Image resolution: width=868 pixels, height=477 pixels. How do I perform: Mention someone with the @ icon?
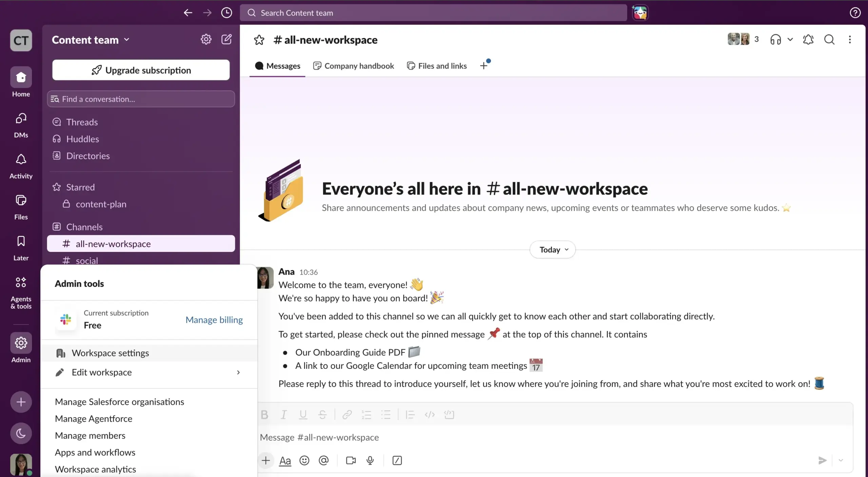(x=323, y=460)
